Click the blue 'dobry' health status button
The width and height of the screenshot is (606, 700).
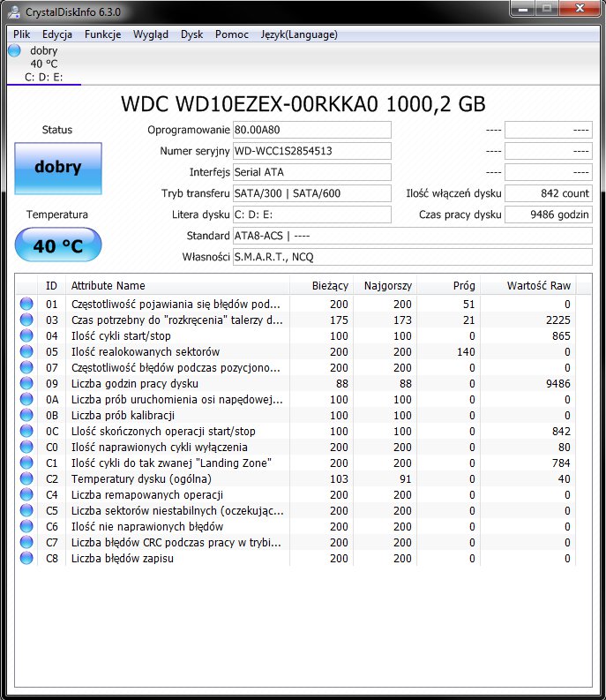[x=58, y=169]
